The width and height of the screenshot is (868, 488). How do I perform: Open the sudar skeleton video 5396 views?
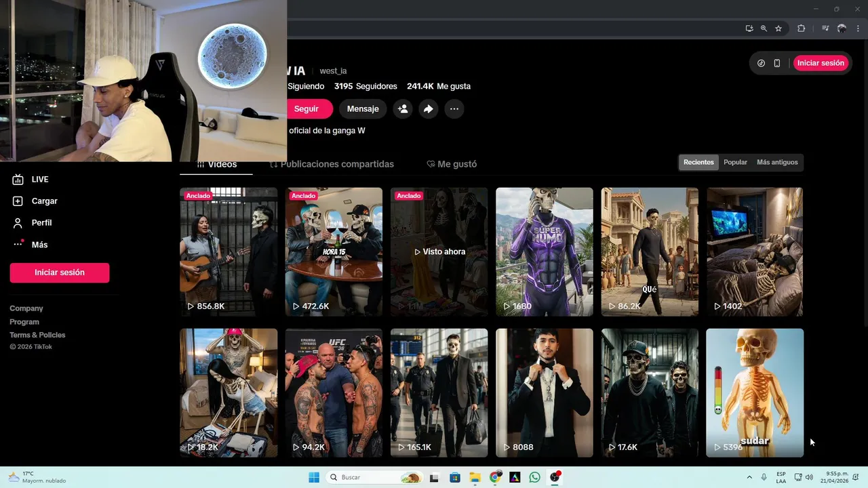click(x=755, y=393)
